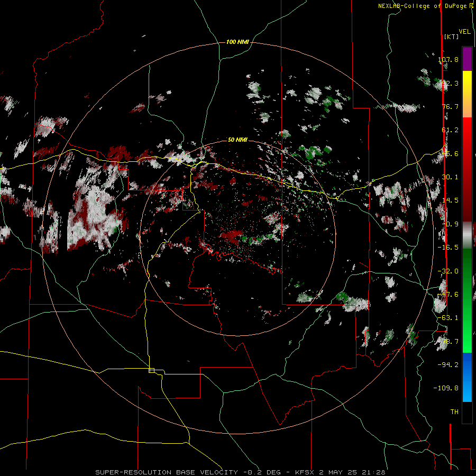
Task: Click the [KT] units label
Action: click(x=451, y=36)
